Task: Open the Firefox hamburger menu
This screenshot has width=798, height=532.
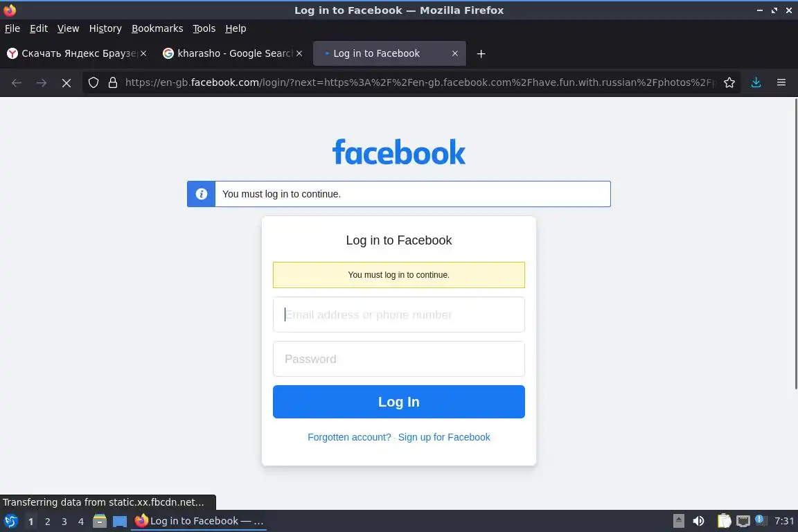Action: 781,82
